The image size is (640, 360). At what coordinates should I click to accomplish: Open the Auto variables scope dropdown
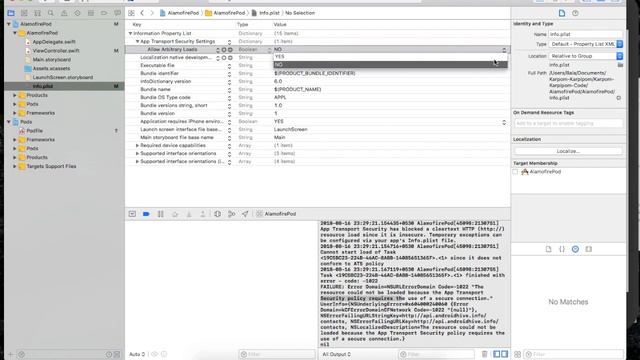(x=137, y=354)
